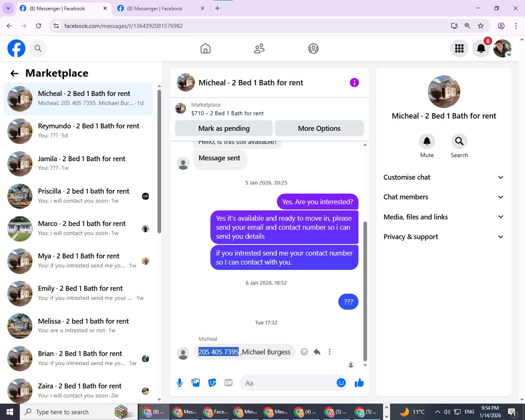Screen dimensions: 525x420
Task: Open the Windows notification center icon
Action: pos(512,412)
